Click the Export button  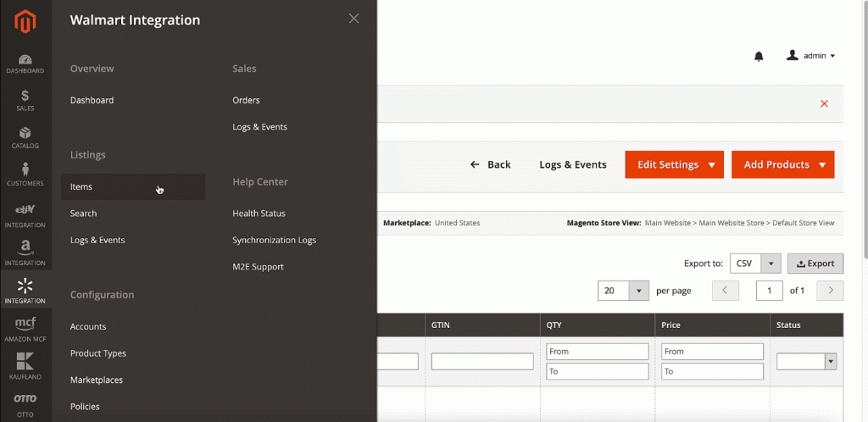(x=815, y=264)
